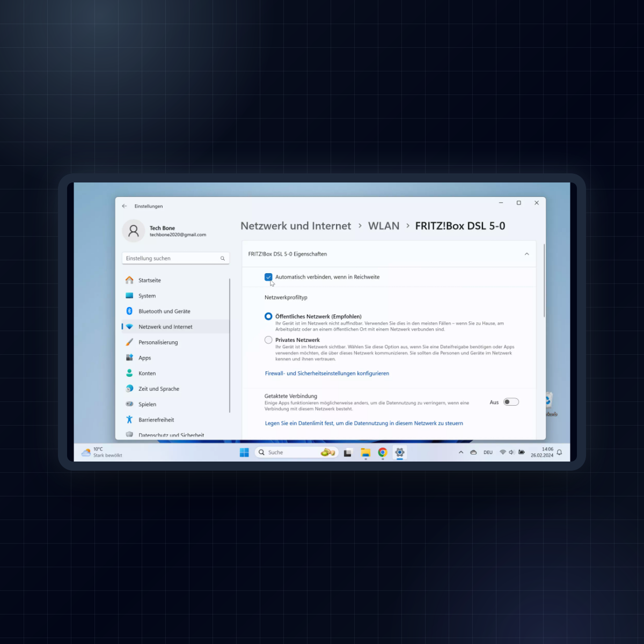Uncheck Automatisch verbinden, wenn in Reichweite
This screenshot has height=644, width=644.
[x=268, y=277]
